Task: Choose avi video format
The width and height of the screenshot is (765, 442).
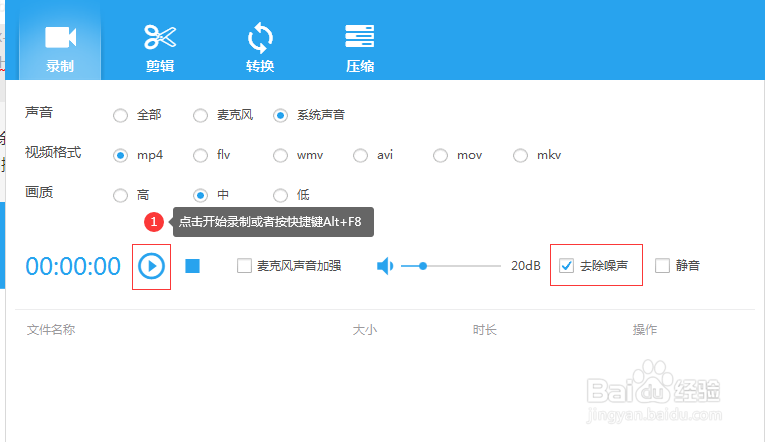Action: pos(361,156)
